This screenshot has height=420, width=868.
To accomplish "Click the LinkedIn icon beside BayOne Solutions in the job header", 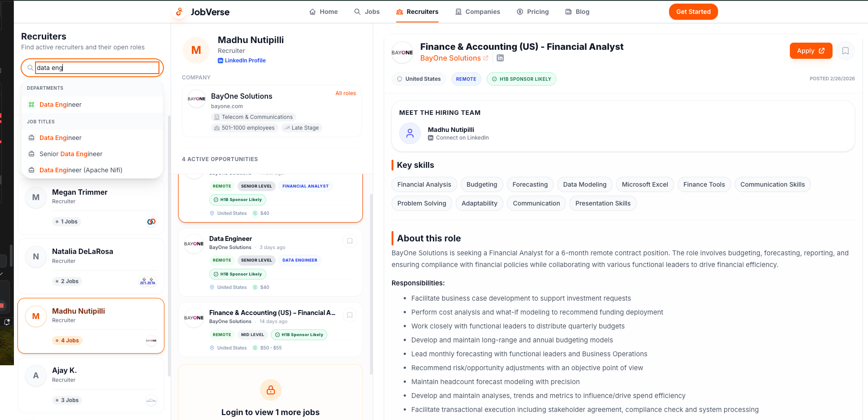I will 500,58.
